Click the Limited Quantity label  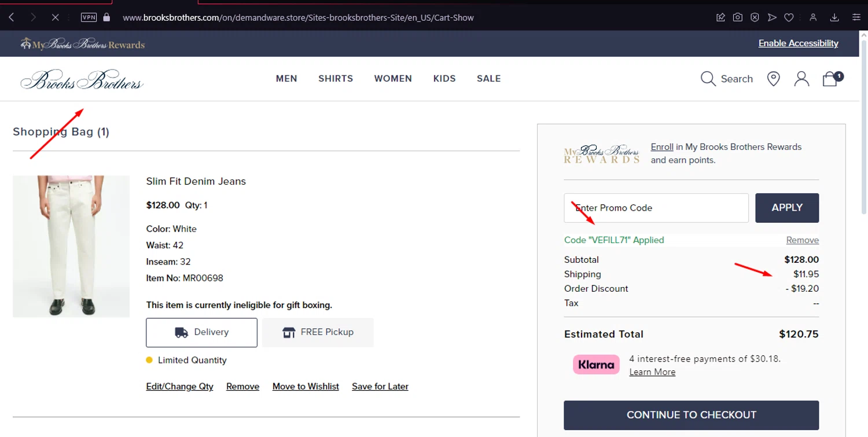coord(192,360)
